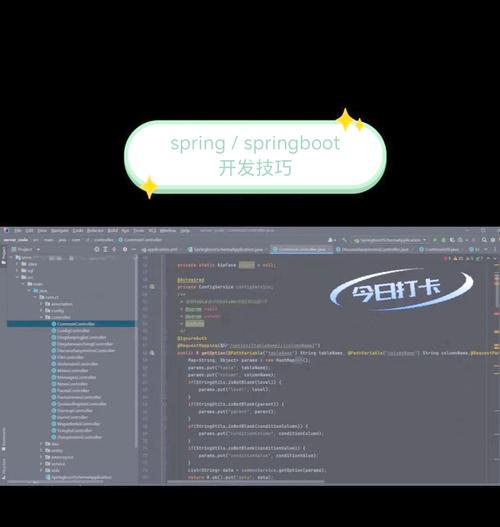Expand the dao package

[x=41, y=444]
